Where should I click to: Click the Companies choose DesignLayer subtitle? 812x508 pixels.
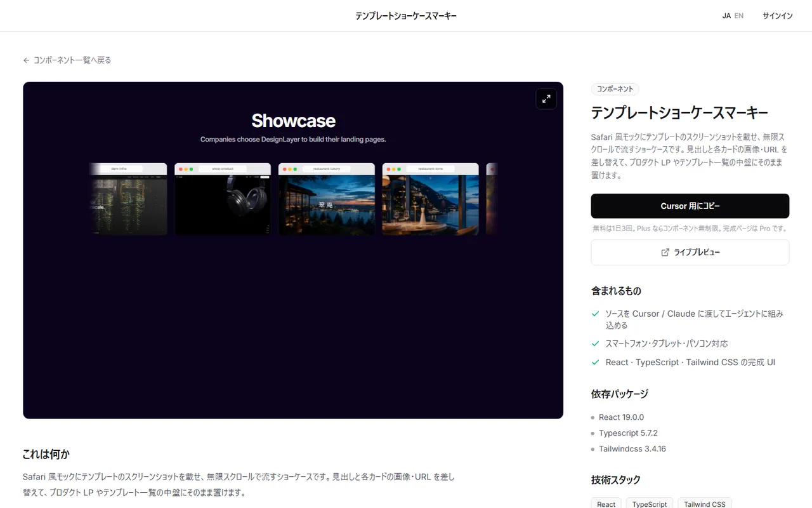tap(293, 139)
